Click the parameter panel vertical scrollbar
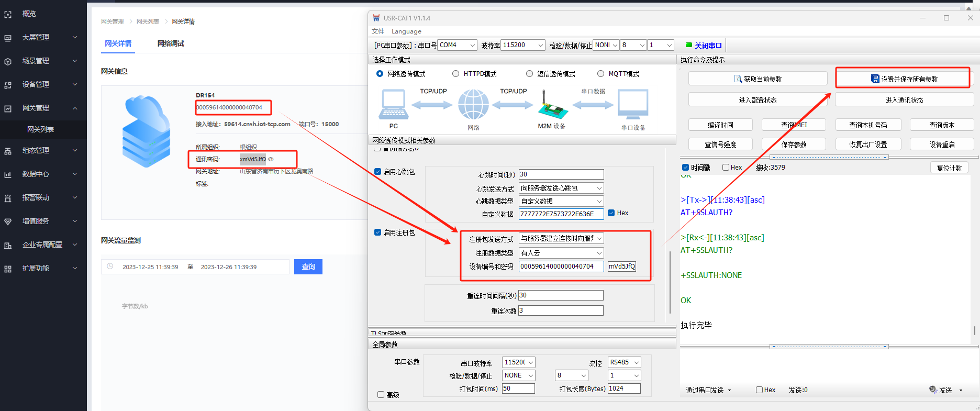The image size is (980, 411). coord(670,283)
